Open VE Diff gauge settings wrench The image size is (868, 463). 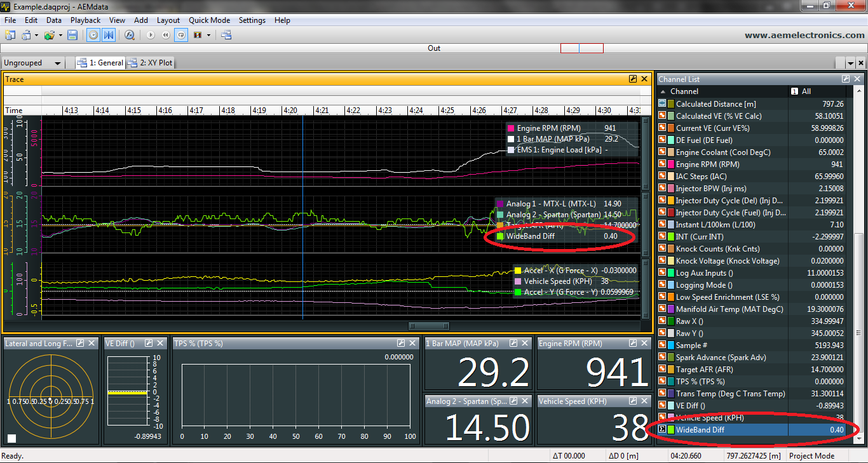pyautogui.click(x=149, y=343)
